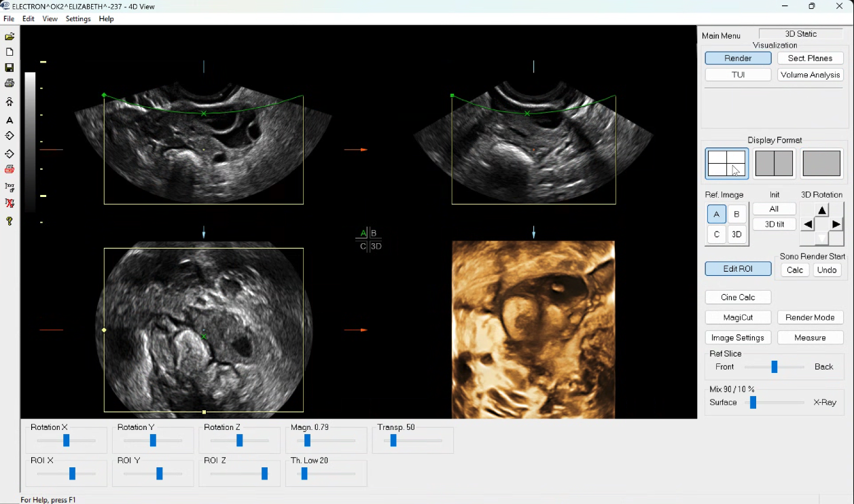
Task: Open Volume Analysis visualization
Action: click(810, 75)
